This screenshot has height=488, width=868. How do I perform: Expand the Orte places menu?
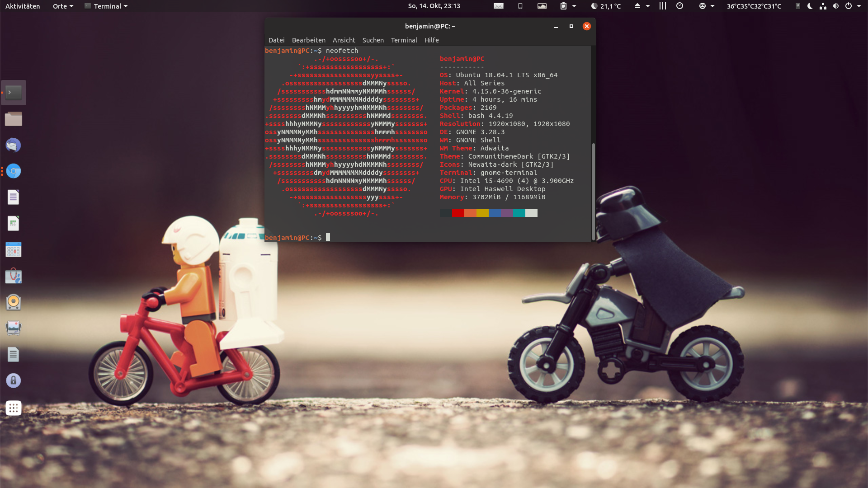pos(63,6)
